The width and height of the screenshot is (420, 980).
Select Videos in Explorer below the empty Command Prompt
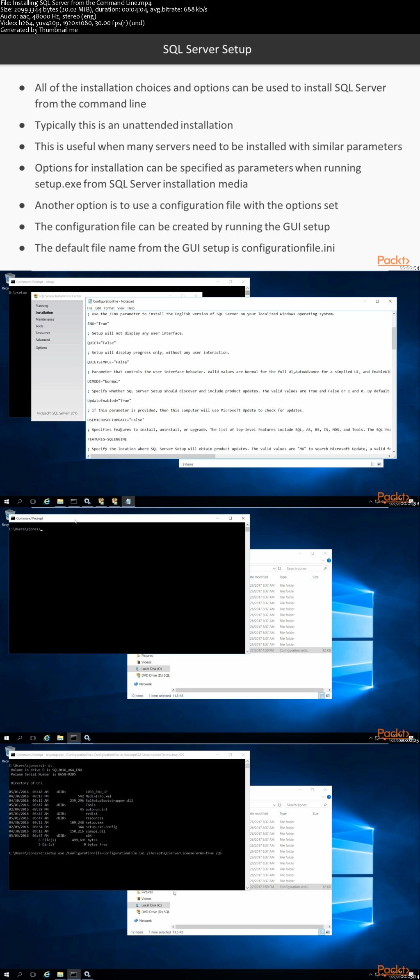tap(146, 662)
